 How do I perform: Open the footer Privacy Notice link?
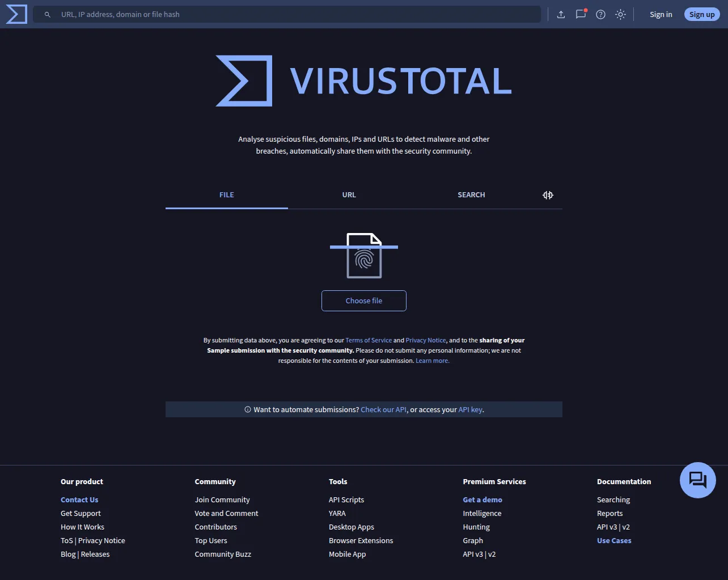pos(101,541)
